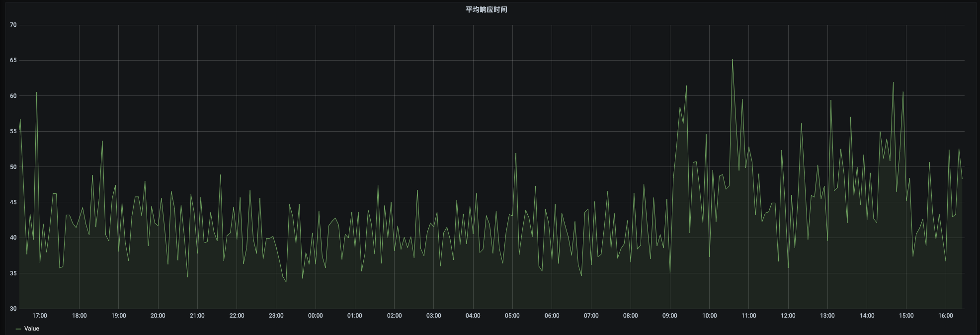Select the 35 y-axis value
This screenshot has height=335, width=980.
pos(13,273)
